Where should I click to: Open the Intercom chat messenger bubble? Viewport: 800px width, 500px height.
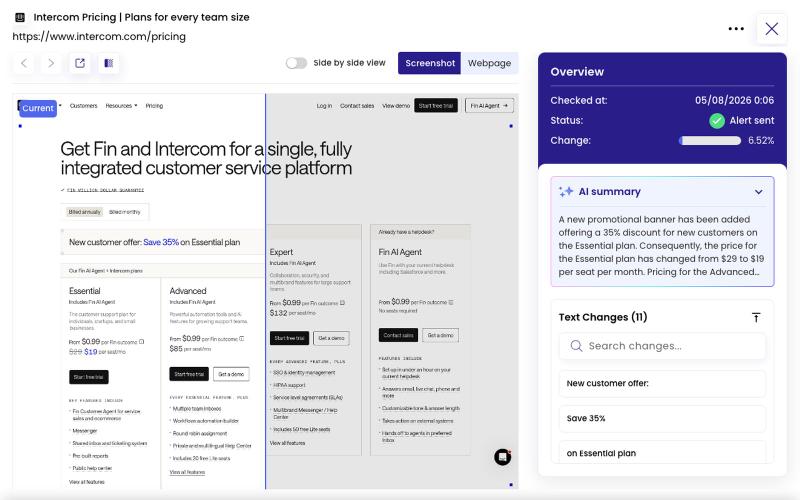(x=503, y=457)
